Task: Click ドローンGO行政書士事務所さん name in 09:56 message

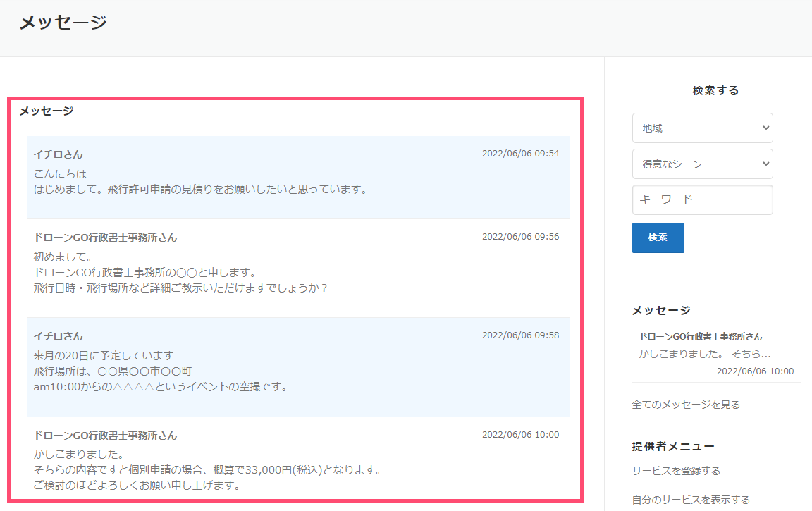Action: [x=106, y=238]
